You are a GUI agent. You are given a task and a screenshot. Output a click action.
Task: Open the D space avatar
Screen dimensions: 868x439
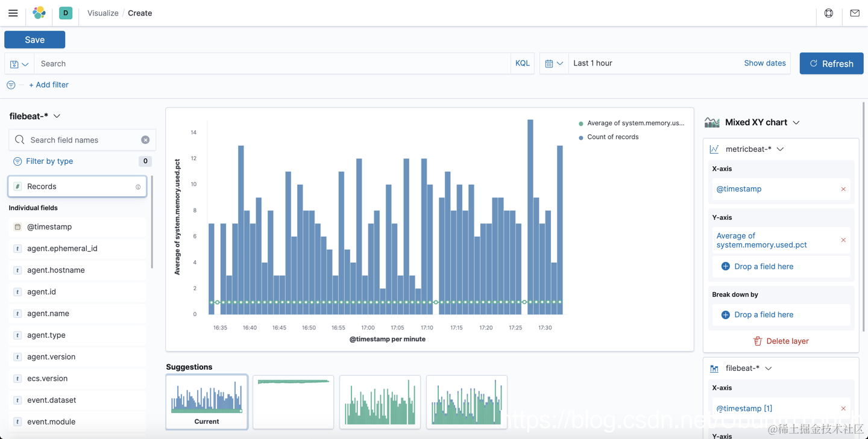click(x=66, y=13)
